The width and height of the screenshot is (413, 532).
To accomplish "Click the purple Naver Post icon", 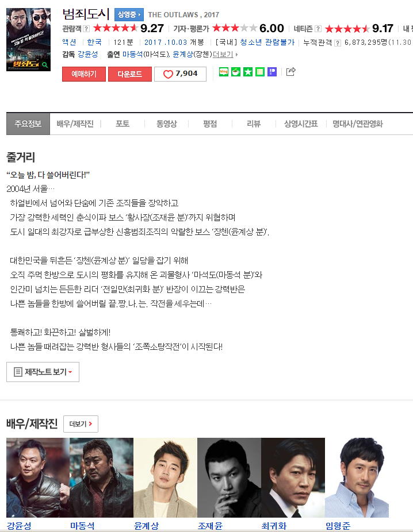I will [272, 72].
